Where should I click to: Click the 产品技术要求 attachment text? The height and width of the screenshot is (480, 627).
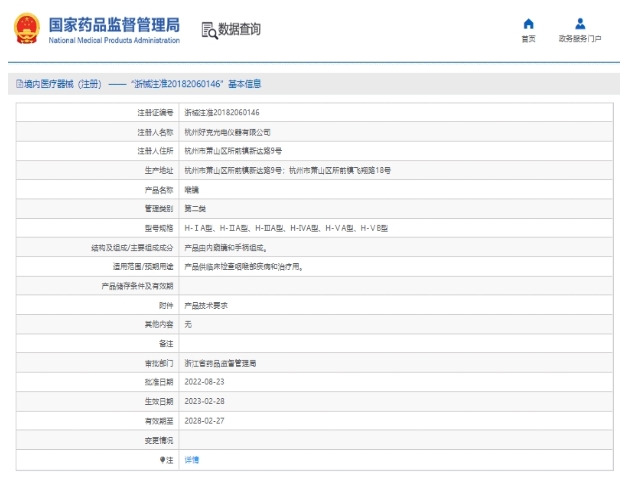pyautogui.click(x=208, y=305)
